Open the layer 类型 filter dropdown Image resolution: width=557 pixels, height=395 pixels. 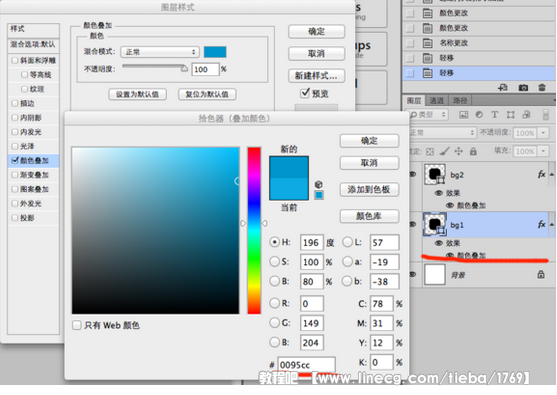coord(428,114)
